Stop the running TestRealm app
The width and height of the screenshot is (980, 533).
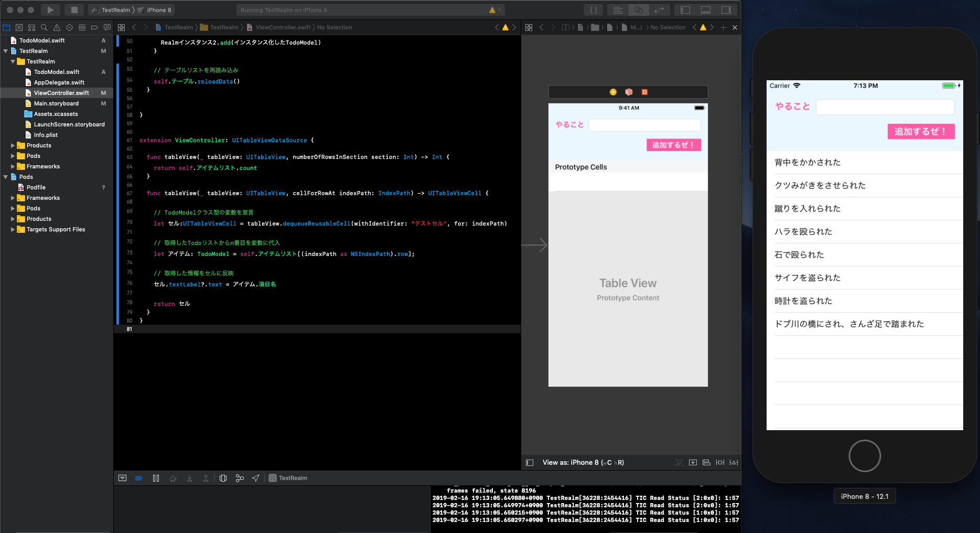[x=74, y=9]
